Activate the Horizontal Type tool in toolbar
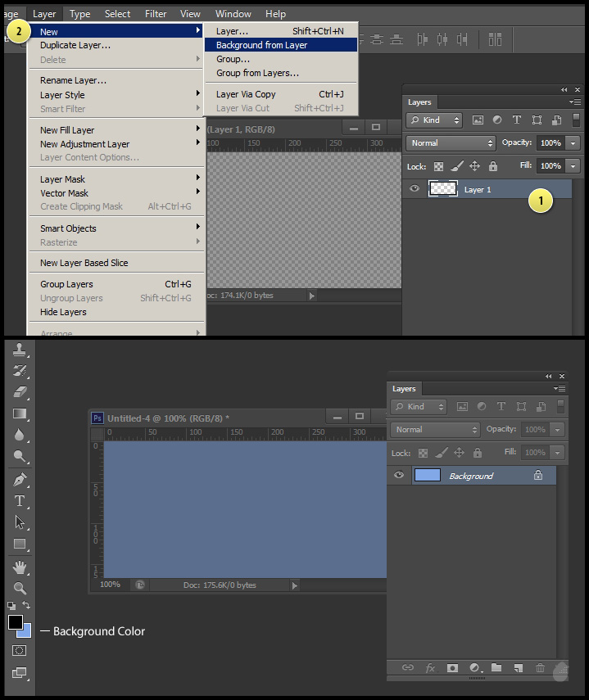The image size is (589, 700). pyautogui.click(x=20, y=500)
